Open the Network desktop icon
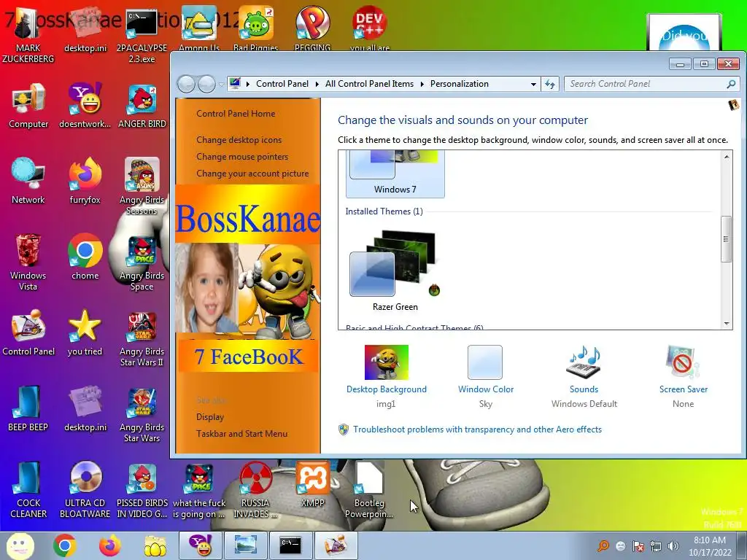Screen dimensions: 747x560 pyautogui.click(x=28, y=181)
